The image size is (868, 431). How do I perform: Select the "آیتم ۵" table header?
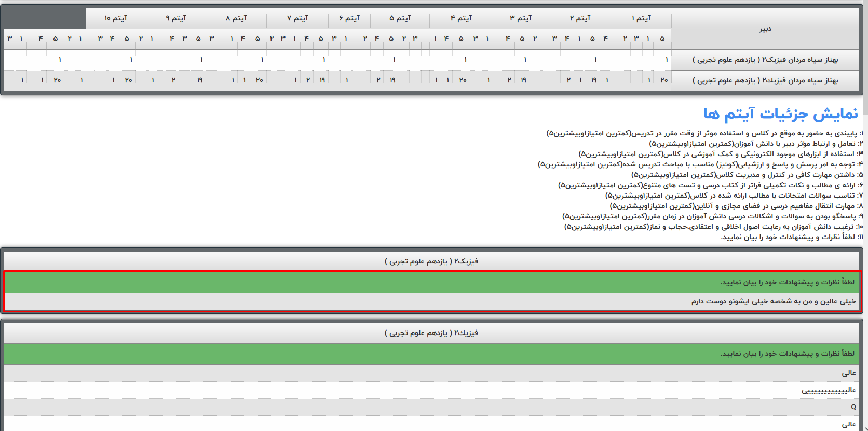click(400, 18)
